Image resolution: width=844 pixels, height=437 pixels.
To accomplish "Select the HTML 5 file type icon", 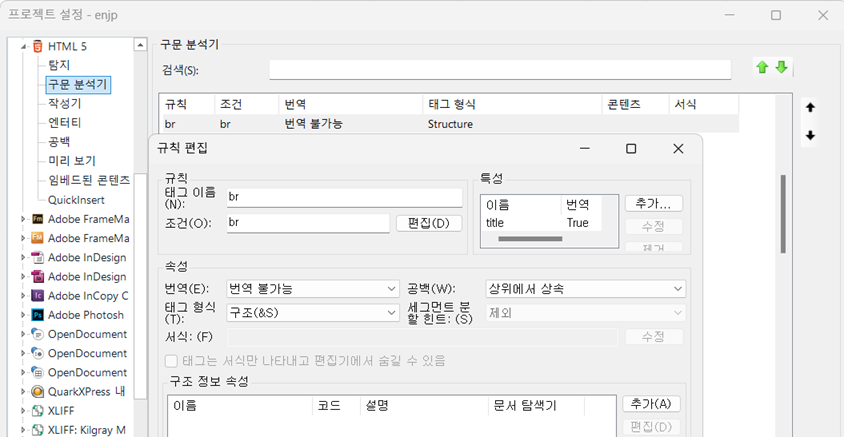I will pyautogui.click(x=38, y=46).
